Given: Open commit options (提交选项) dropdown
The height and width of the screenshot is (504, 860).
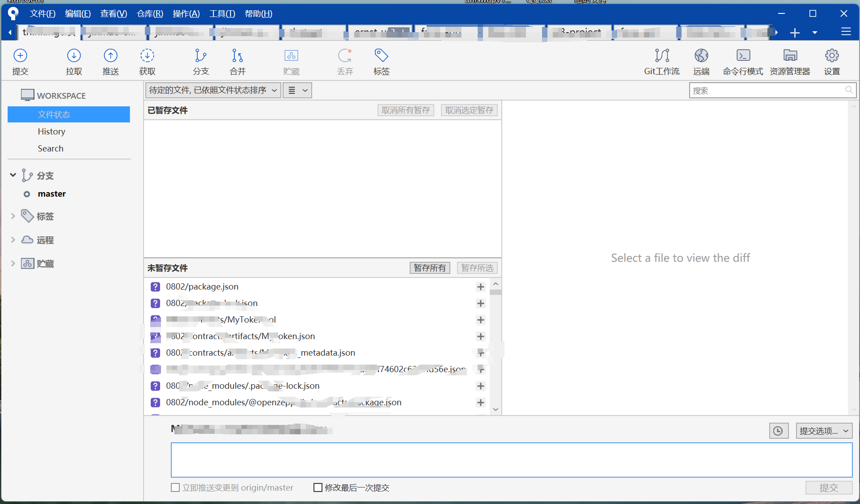Looking at the screenshot, I should point(824,431).
